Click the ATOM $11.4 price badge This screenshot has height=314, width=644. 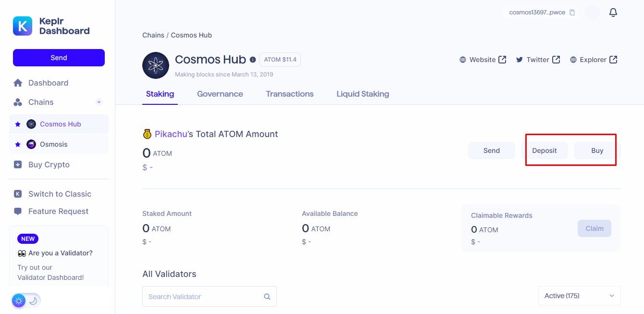tap(280, 60)
